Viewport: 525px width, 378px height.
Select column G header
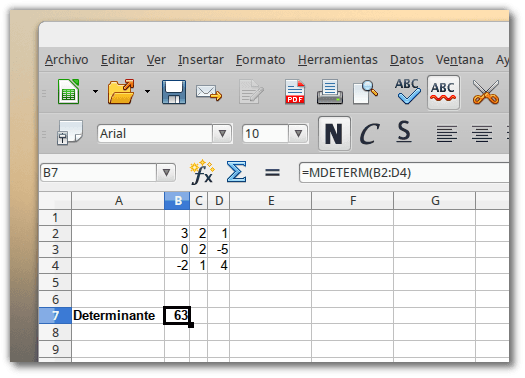pos(435,201)
